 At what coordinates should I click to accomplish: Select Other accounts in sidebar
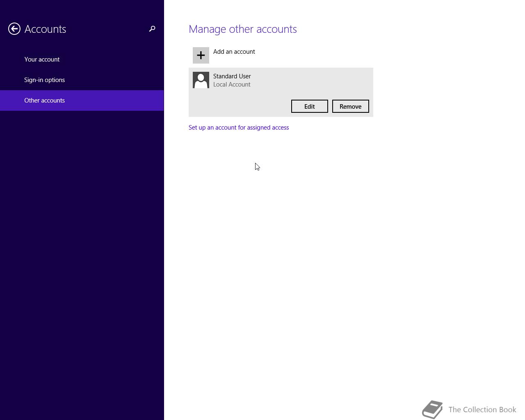point(82,100)
